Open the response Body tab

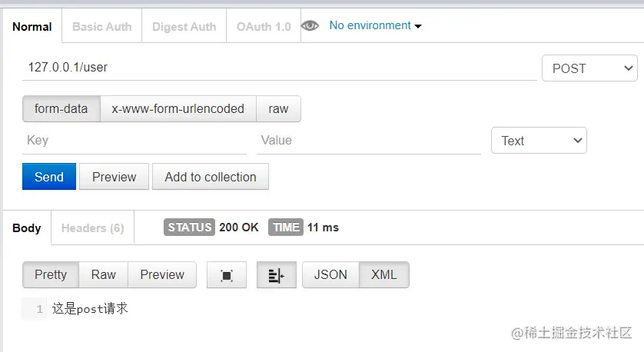[27, 228]
